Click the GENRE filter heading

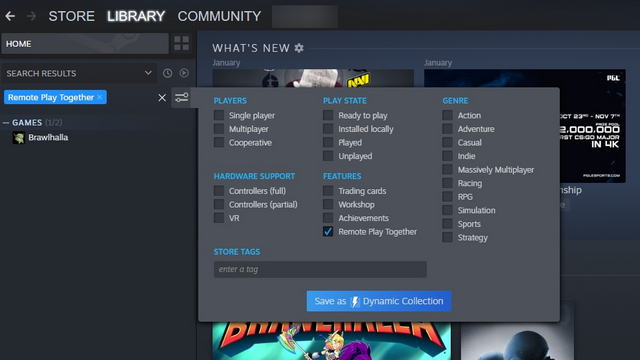[x=455, y=100]
